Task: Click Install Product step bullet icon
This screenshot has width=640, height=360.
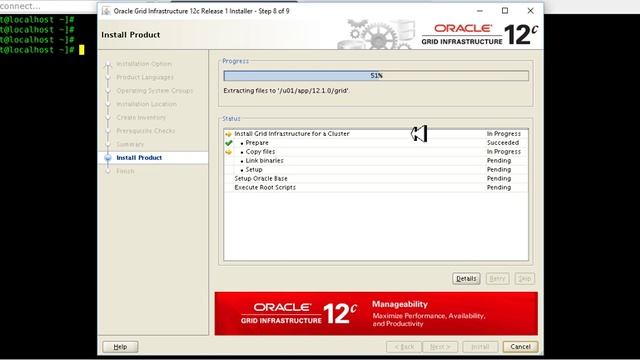Action: click(108, 158)
